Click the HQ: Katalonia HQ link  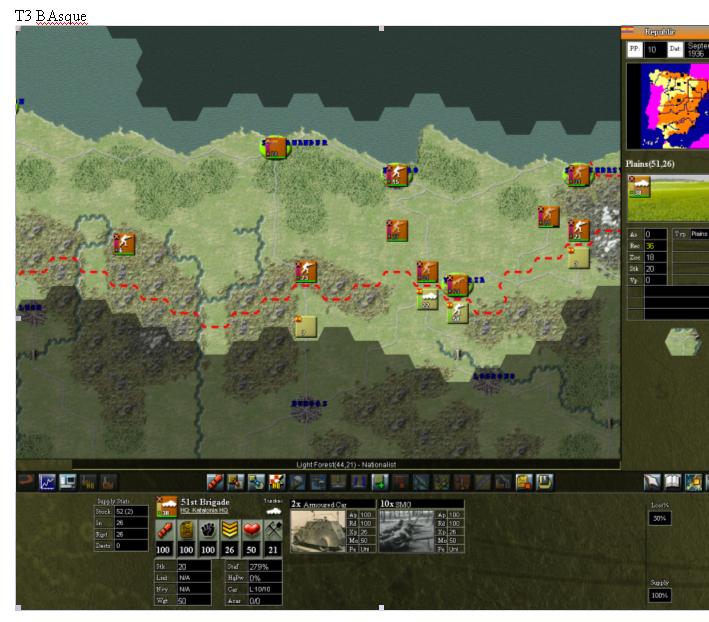coord(204,510)
